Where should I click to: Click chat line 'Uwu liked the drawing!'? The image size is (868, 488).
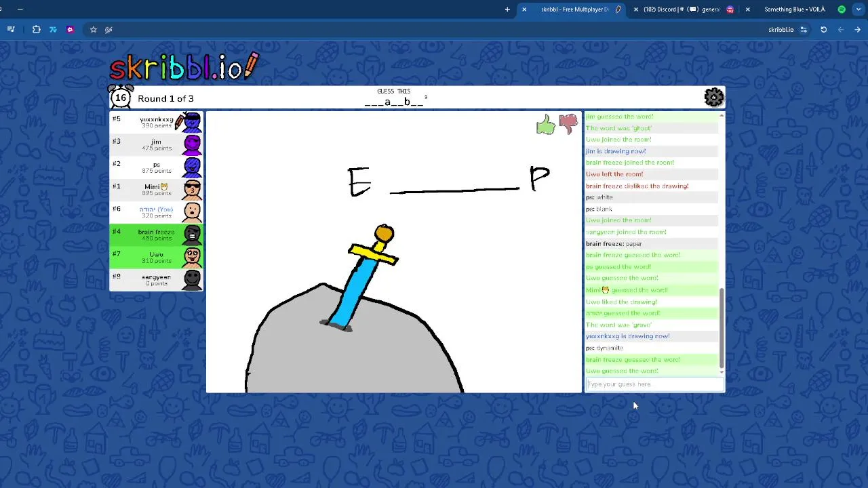[621, 302]
